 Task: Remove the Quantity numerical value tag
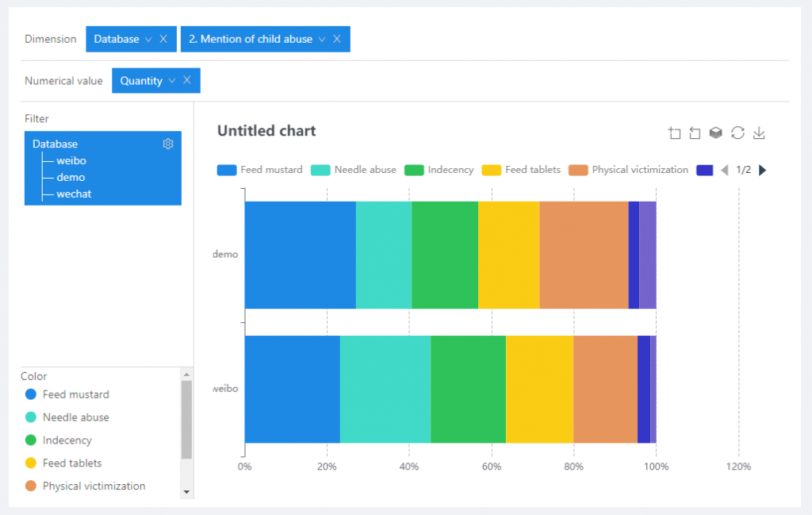point(187,80)
